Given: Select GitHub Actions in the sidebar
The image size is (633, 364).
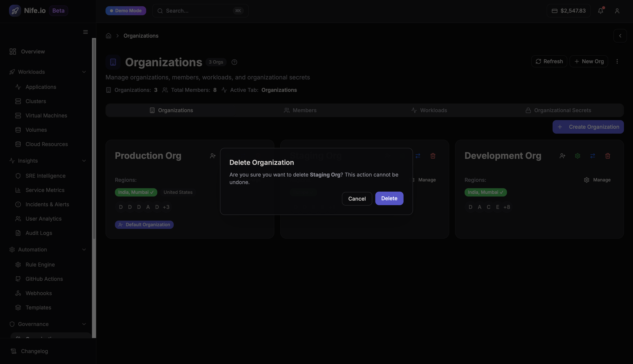Looking at the screenshot, I should click(x=44, y=279).
